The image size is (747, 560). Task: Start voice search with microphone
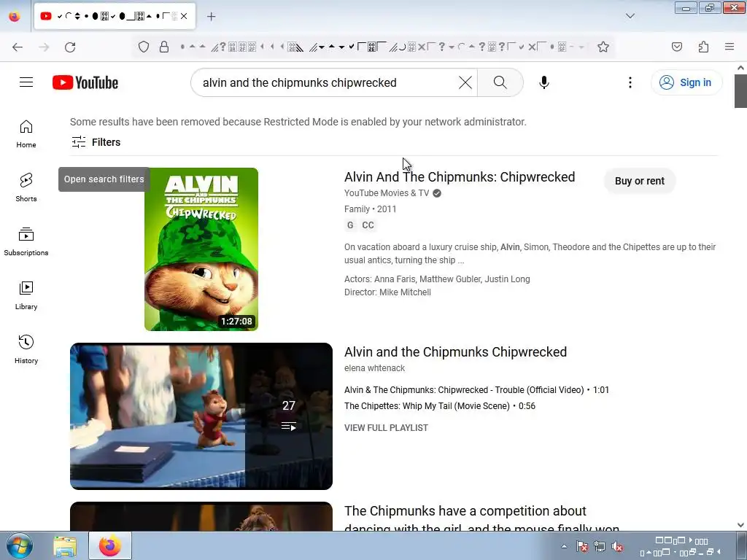[544, 82]
